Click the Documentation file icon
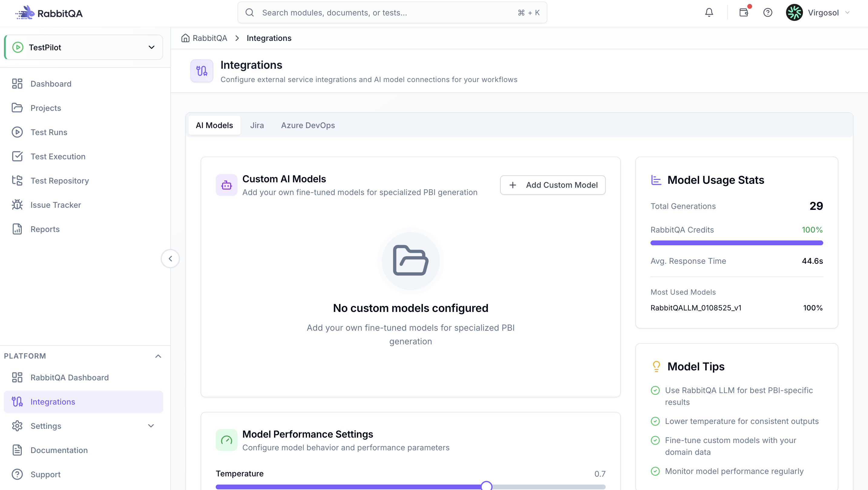This screenshot has height=490, width=868. tap(17, 450)
